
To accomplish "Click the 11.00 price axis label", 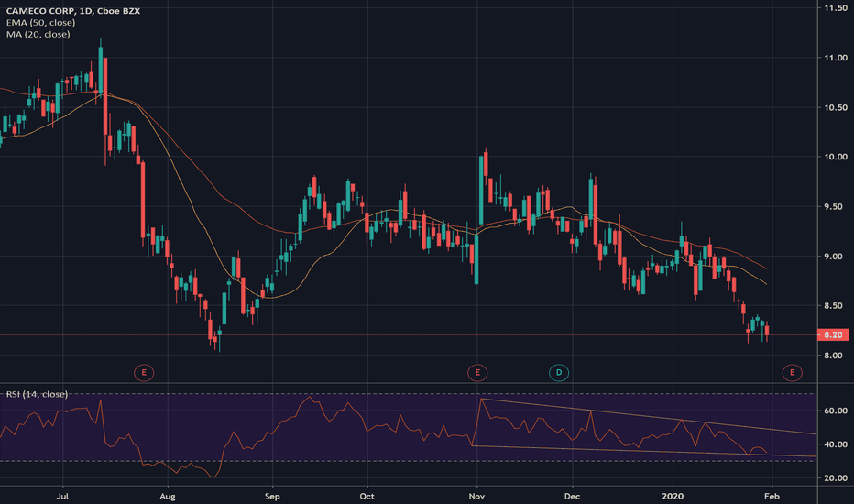I will (x=836, y=58).
